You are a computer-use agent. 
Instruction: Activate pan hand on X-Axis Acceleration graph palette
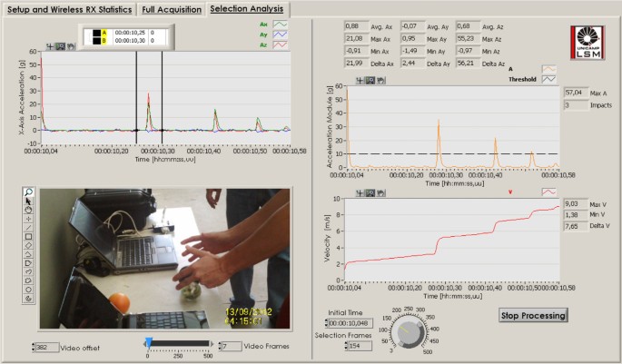(x=70, y=46)
